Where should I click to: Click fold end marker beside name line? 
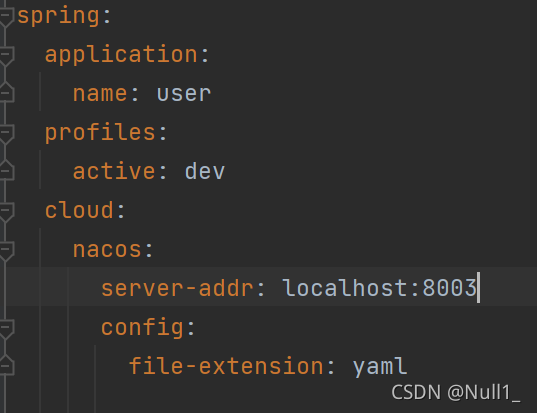coord(5,93)
